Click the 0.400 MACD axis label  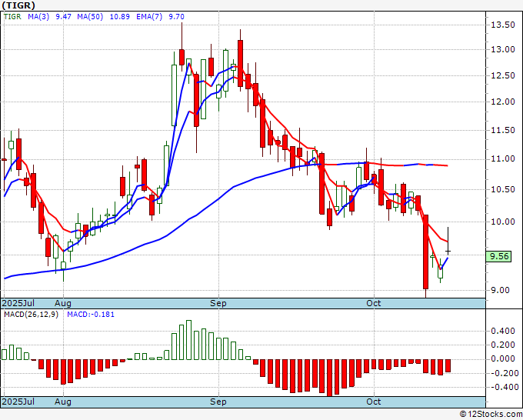(503, 331)
